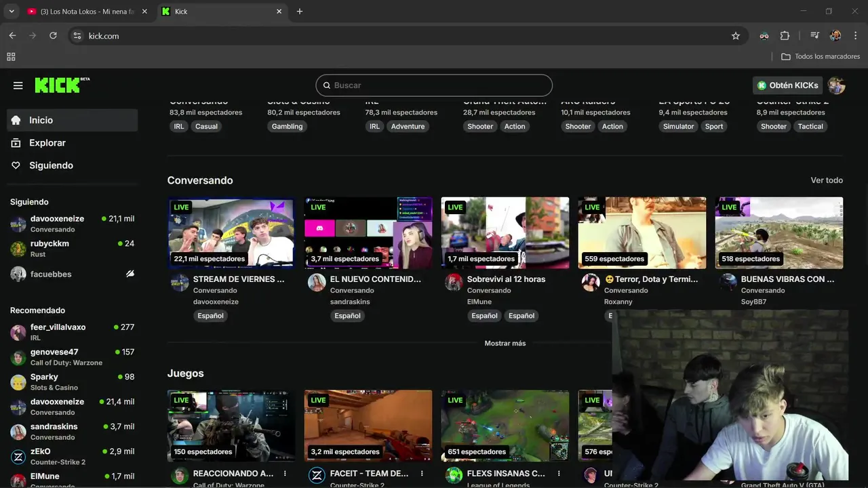Click ElMune avatar under stream card
868x488 pixels.
point(454,283)
